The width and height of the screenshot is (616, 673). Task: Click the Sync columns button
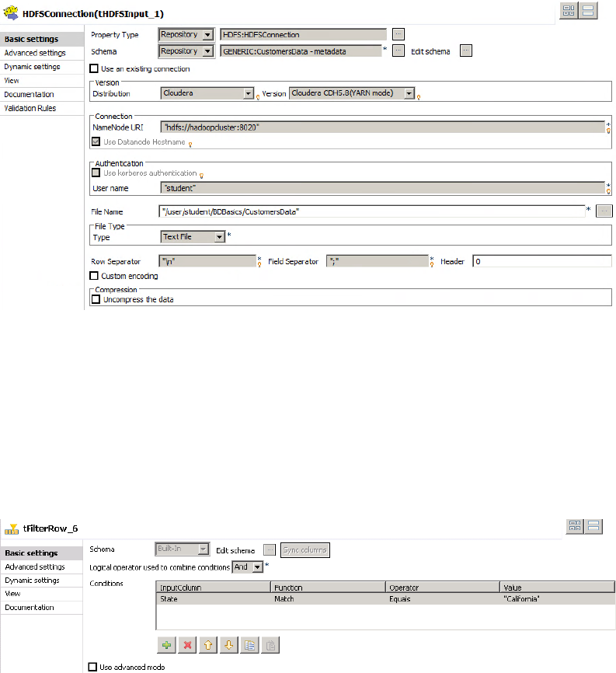[x=305, y=549]
